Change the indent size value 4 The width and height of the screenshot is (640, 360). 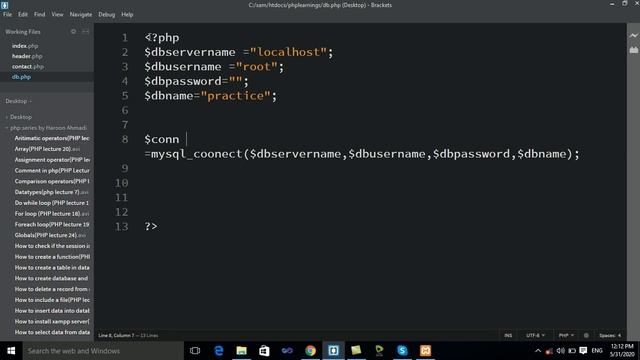(x=619, y=336)
